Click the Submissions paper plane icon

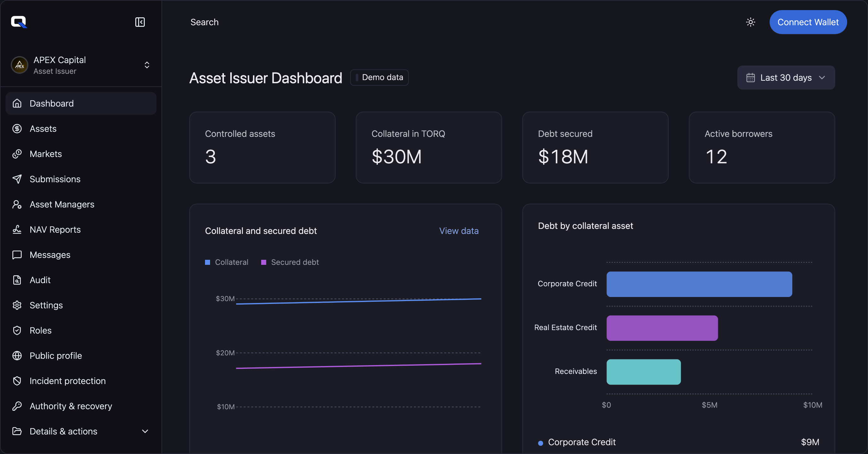point(17,179)
